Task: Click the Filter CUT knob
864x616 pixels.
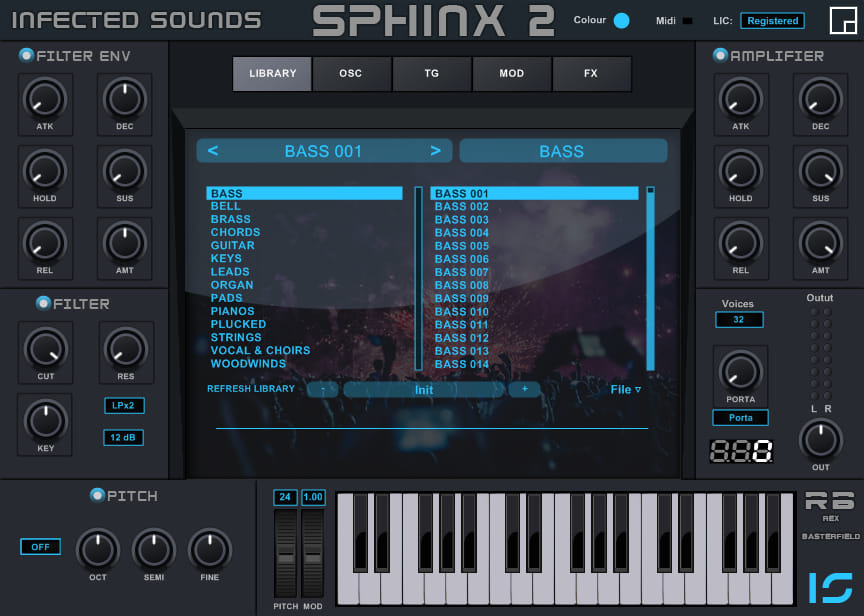Action: coord(46,349)
